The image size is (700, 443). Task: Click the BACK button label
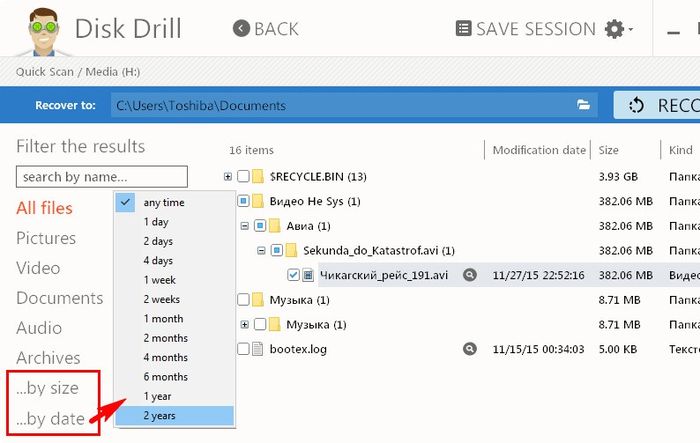(276, 29)
